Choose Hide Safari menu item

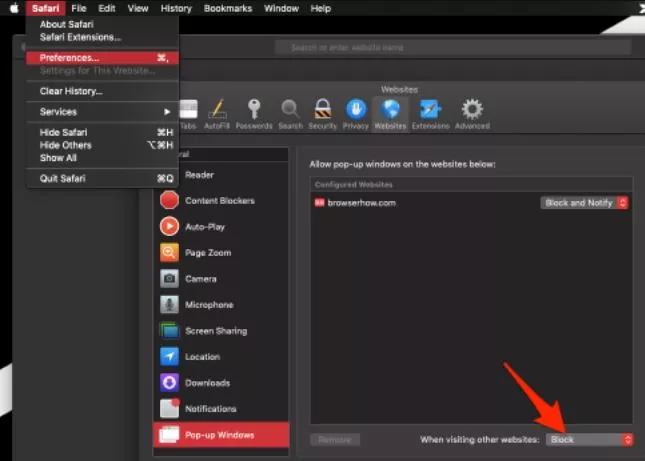pos(102,132)
